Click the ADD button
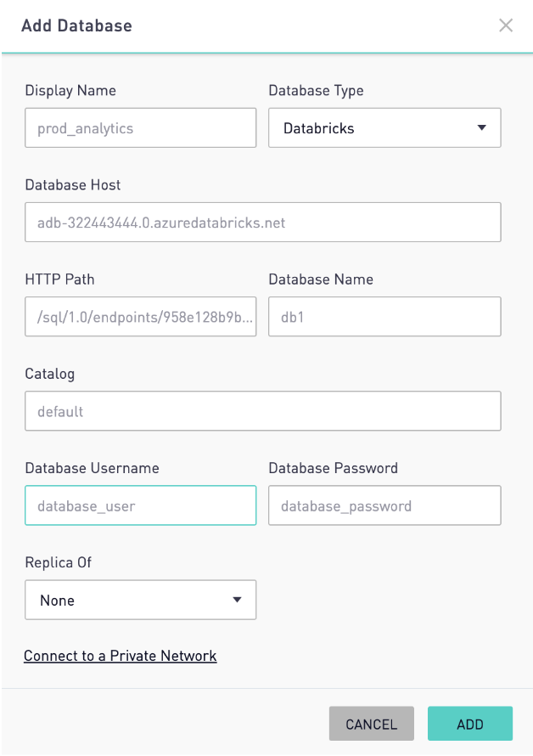Image resolution: width=533 pixels, height=756 pixels. pos(470,724)
